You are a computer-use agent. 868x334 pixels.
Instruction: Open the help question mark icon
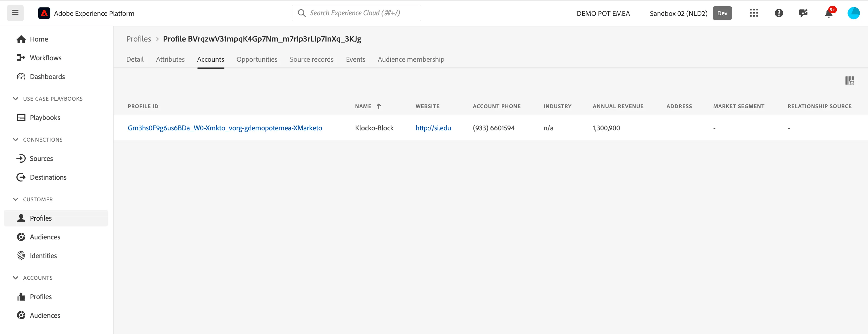click(x=779, y=13)
